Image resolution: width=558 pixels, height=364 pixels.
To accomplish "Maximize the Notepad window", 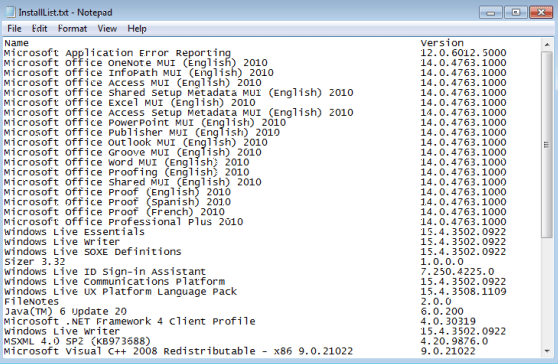I will coord(516,12).
